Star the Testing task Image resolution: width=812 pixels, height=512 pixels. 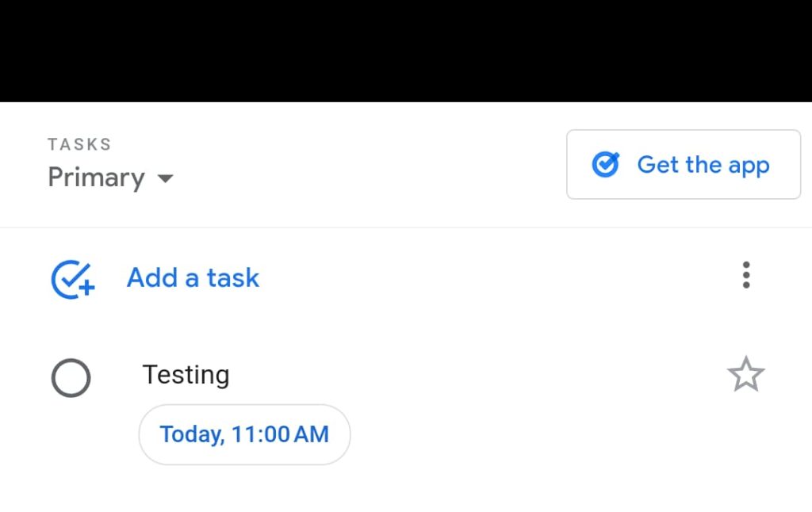pyautogui.click(x=745, y=375)
